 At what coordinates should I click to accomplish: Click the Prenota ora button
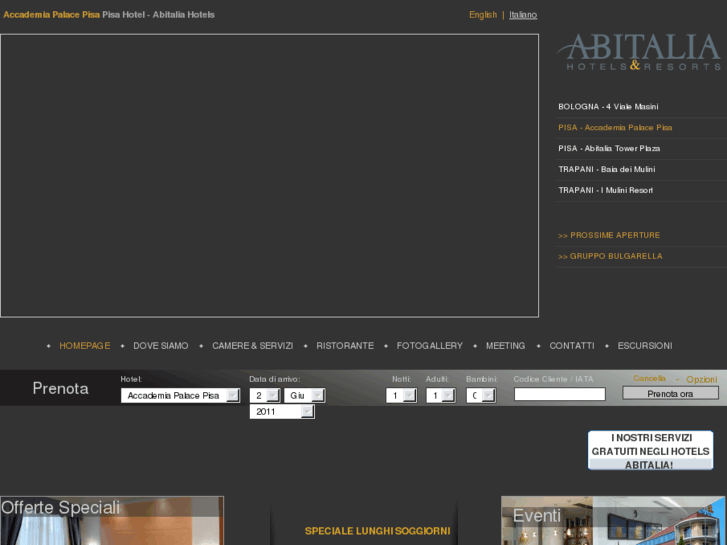[x=670, y=393]
